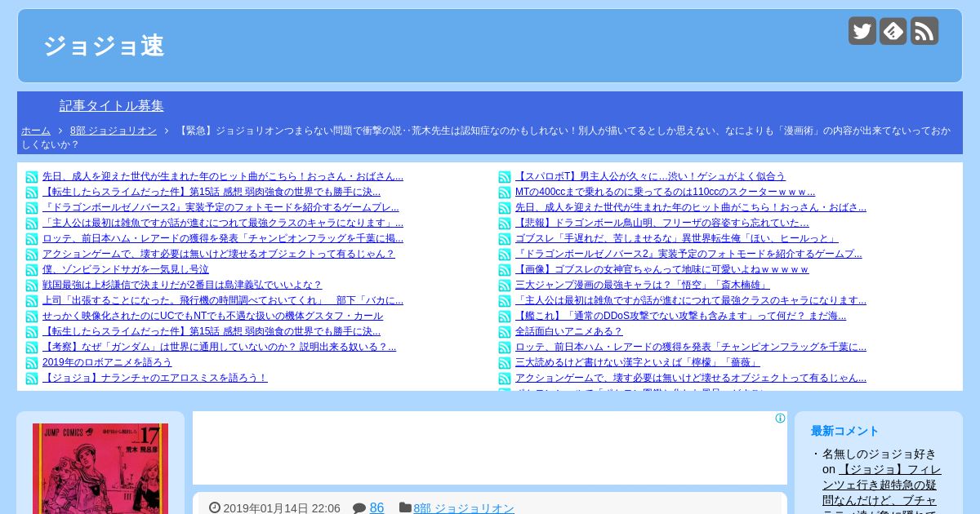Click the ad info icon on banner
The height and width of the screenshot is (514, 980).
(x=780, y=419)
